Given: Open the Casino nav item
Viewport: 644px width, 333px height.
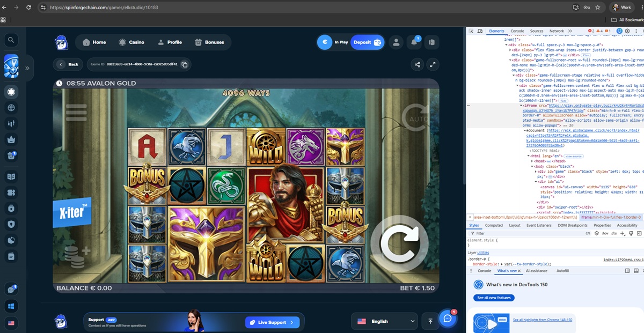Looking at the screenshot, I should [x=131, y=42].
